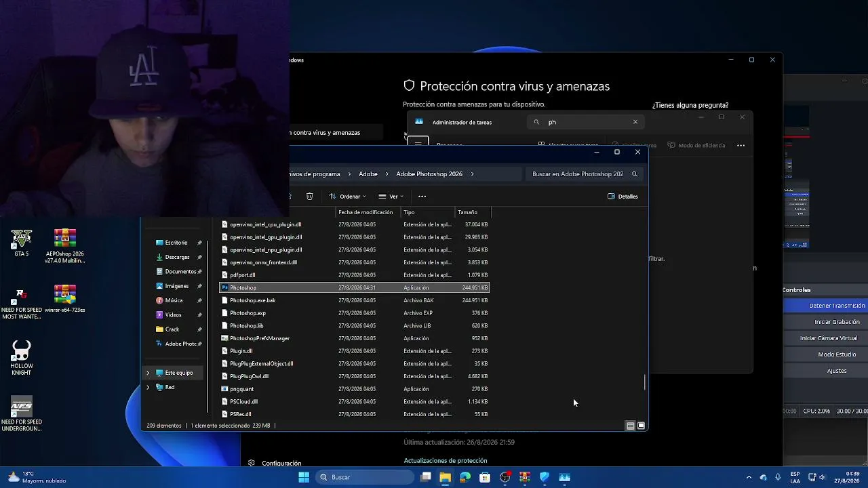Switch to large thumbnails view icon in status bar
This screenshot has width=868, height=488.
coord(641,426)
